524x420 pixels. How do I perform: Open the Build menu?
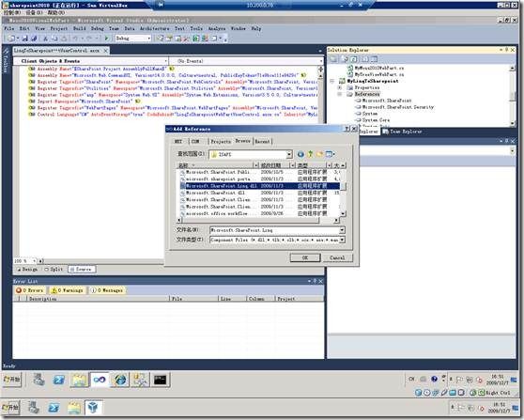[80, 28]
